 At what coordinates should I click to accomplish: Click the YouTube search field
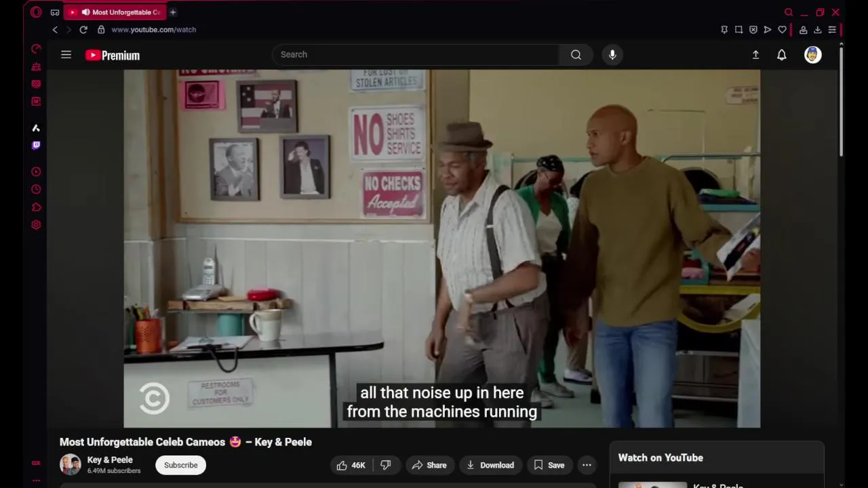416,55
